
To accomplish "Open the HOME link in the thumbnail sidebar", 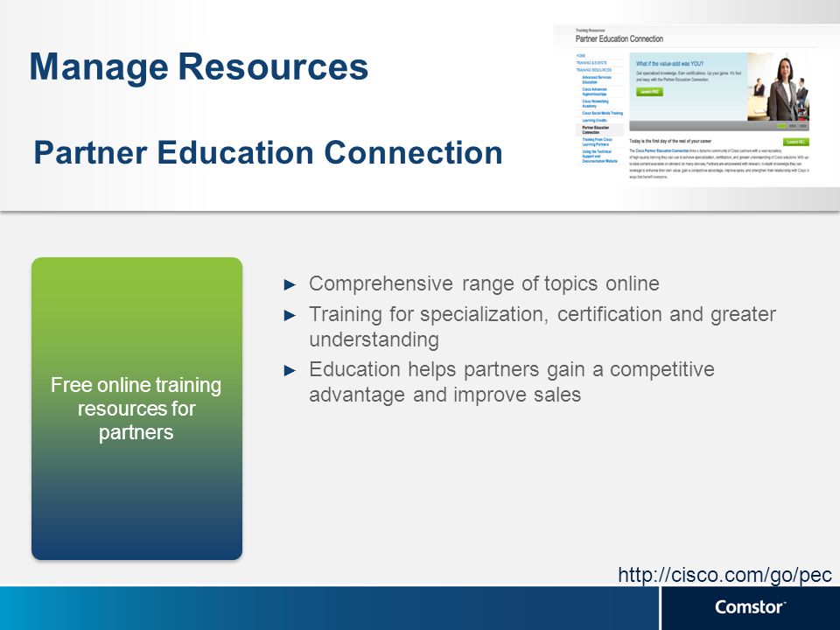I will (581, 56).
